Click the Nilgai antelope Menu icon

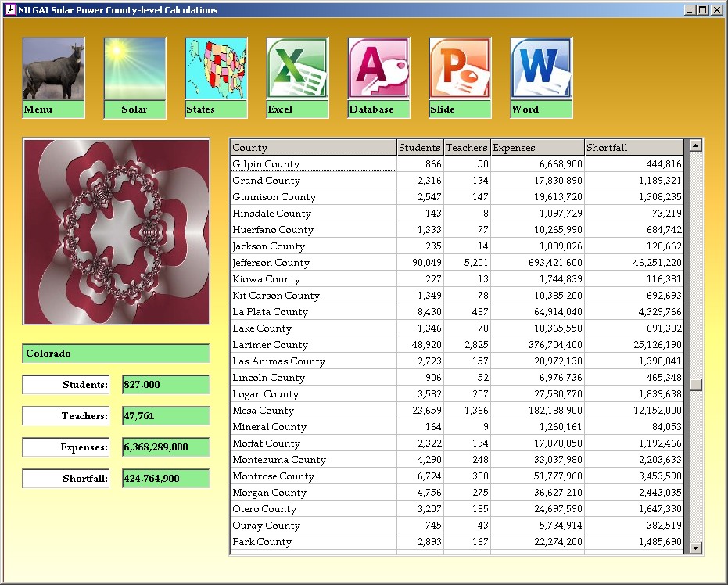[53, 69]
